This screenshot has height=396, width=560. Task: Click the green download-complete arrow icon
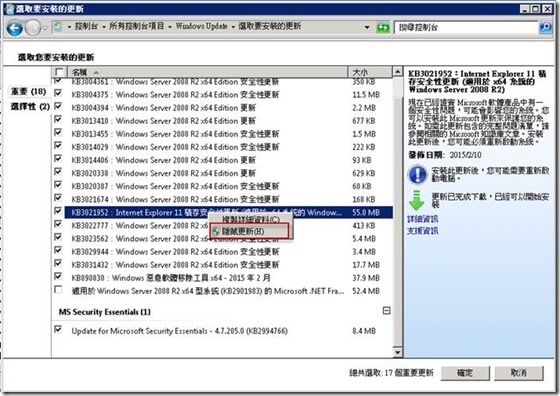[416, 201]
